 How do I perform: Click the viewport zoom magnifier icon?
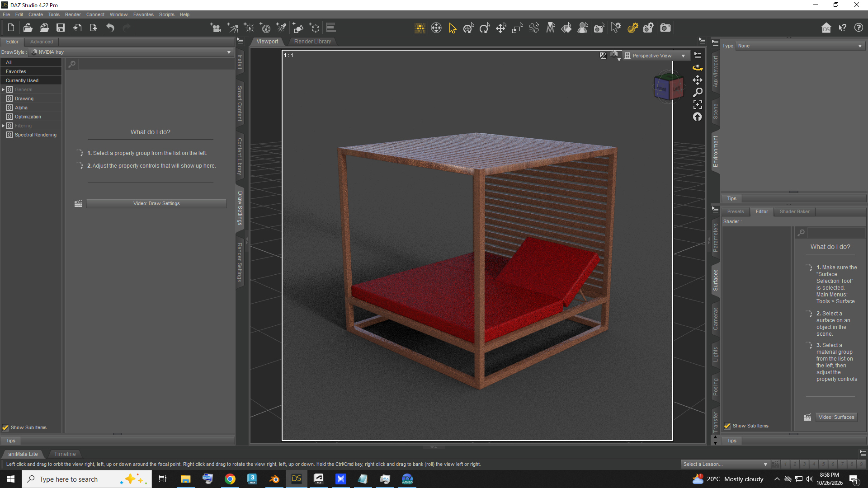coord(698,92)
